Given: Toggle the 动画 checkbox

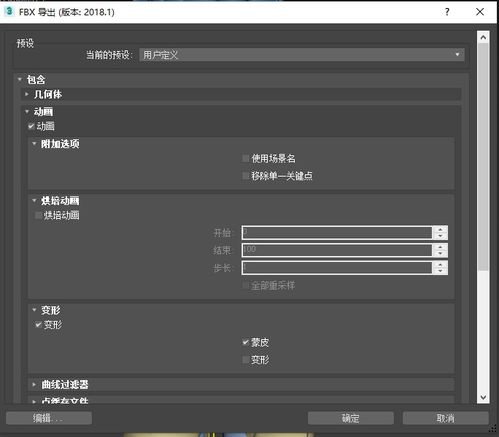Looking at the screenshot, I should click(31, 126).
